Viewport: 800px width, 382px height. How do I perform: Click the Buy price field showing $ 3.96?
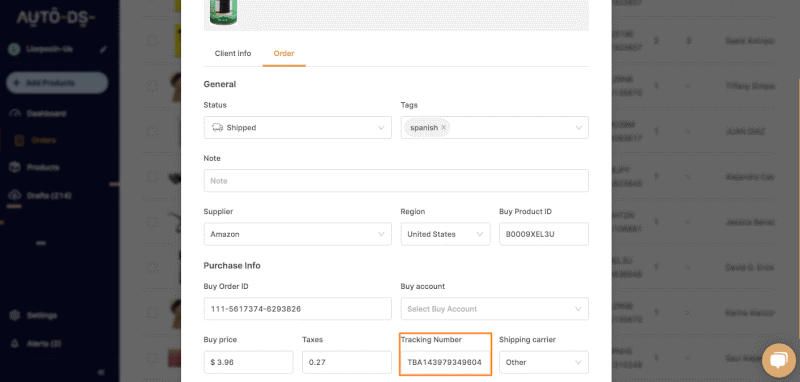click(248, 362)
